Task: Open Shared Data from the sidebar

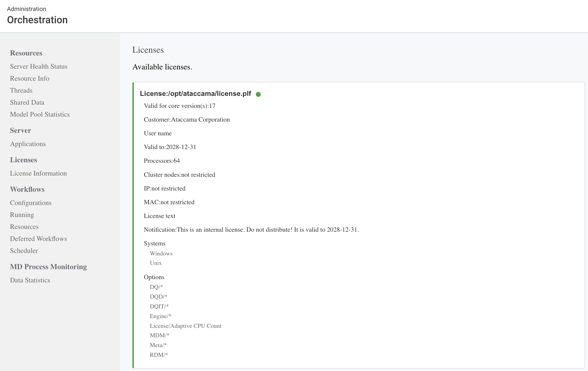Action: (27, 102)
